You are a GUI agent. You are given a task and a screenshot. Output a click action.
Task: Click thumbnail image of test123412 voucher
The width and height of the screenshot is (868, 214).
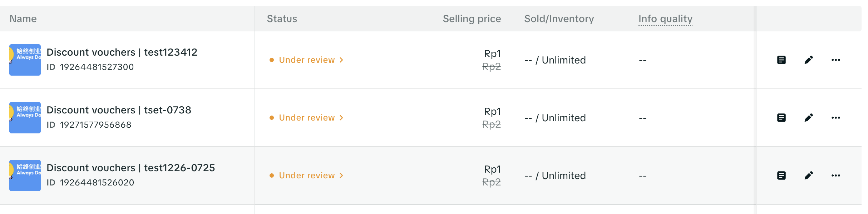25,60
